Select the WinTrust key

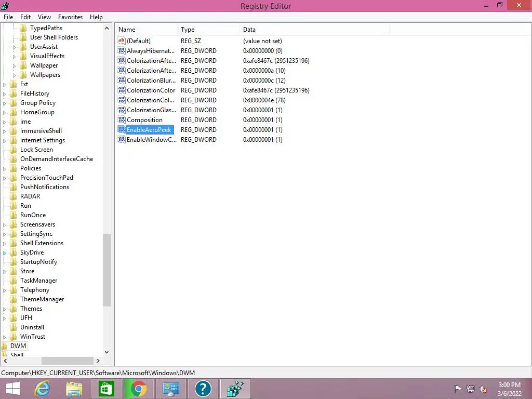tap(33, 336)
